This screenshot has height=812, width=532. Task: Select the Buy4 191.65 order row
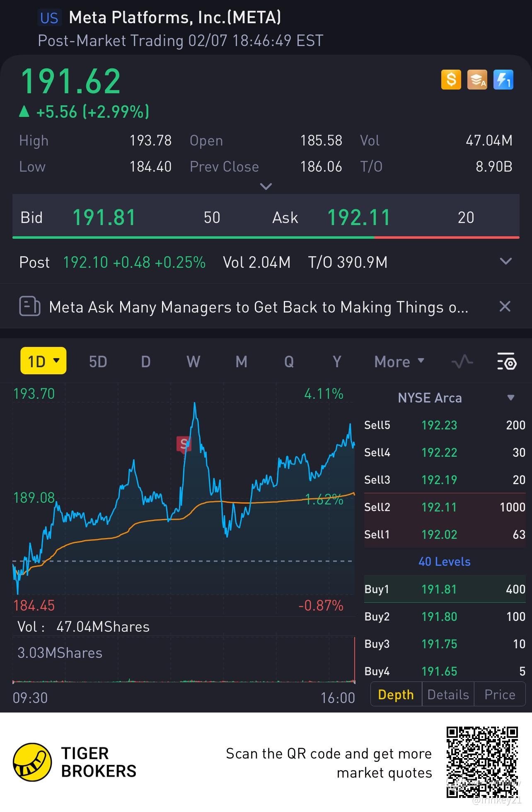[x=445, y=671]
